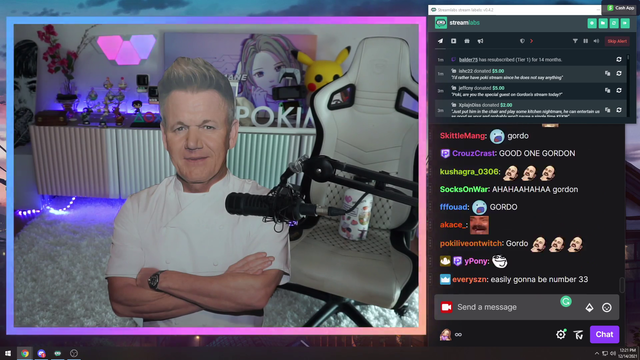
Task: Open balder73 username link
Action: click(468, 60)
